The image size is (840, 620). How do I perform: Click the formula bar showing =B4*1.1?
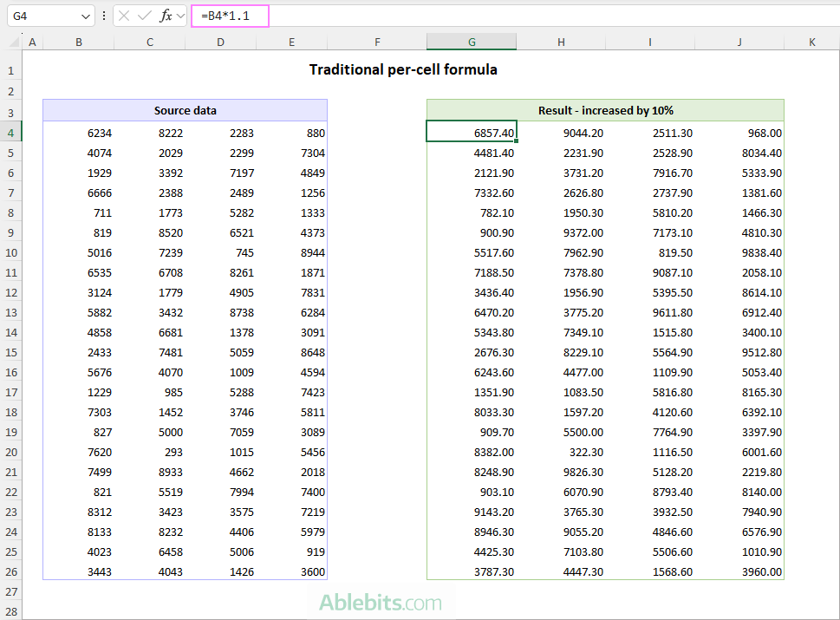tap(520, 16)
